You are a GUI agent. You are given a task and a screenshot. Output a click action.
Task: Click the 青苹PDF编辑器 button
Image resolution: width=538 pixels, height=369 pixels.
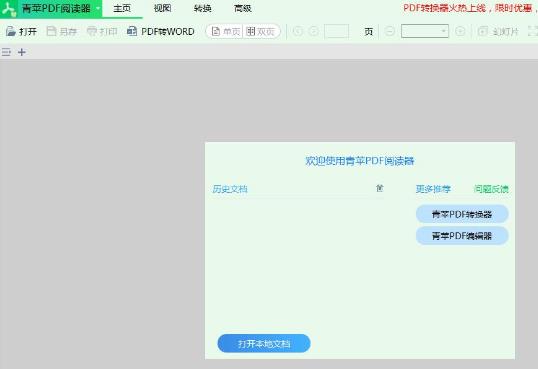(x=462, y=236)
